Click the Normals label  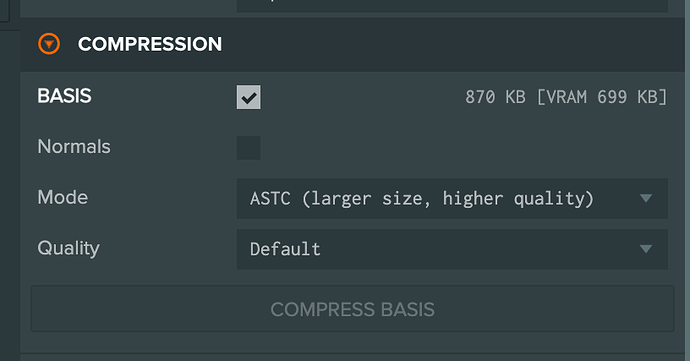(74, 147)
